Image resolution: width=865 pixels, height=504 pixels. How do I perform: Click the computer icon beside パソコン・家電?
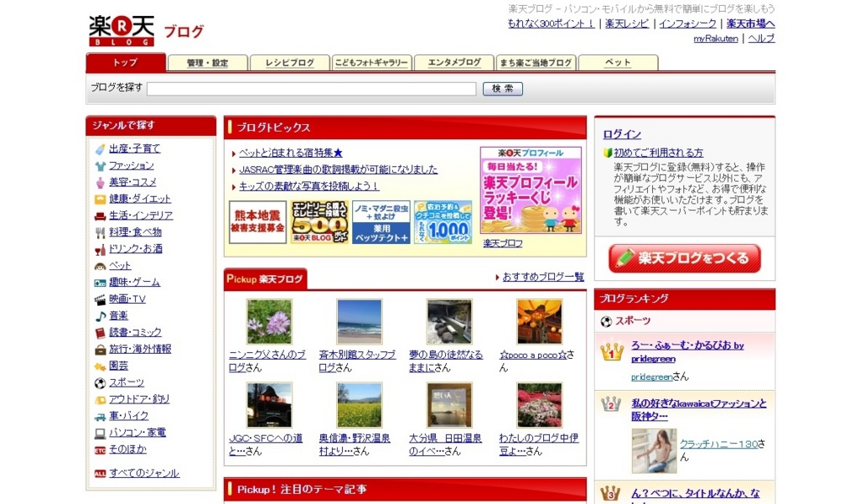point(100,433)
